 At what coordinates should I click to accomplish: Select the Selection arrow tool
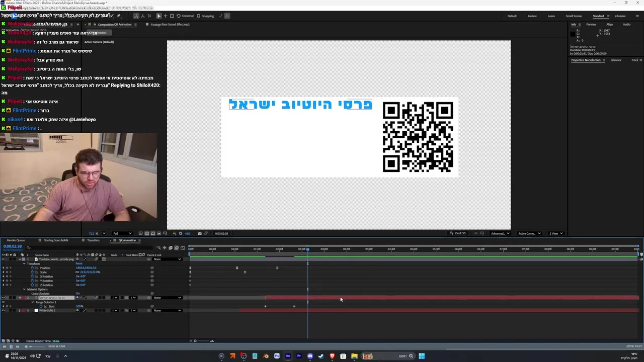point(159,16)
